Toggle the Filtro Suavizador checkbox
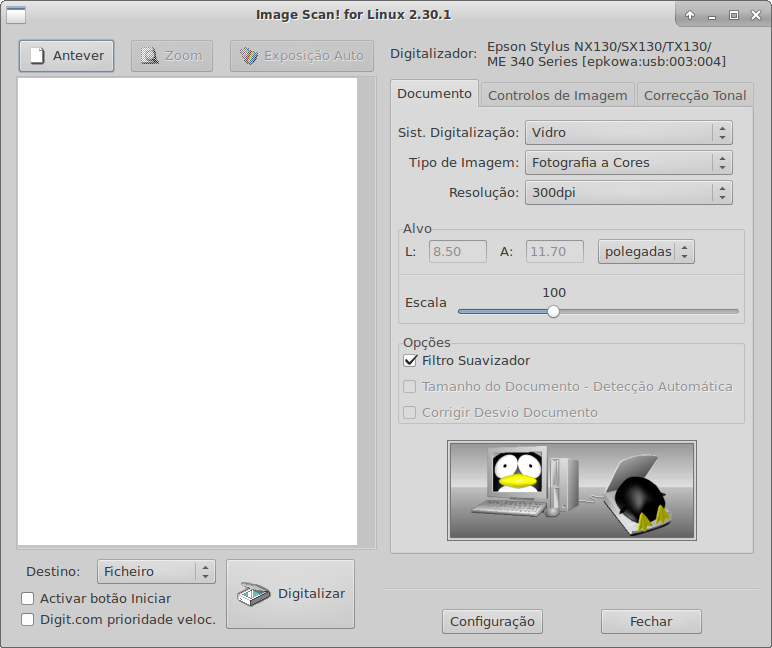This screenshot has width=772, height=648. point(410,360)
